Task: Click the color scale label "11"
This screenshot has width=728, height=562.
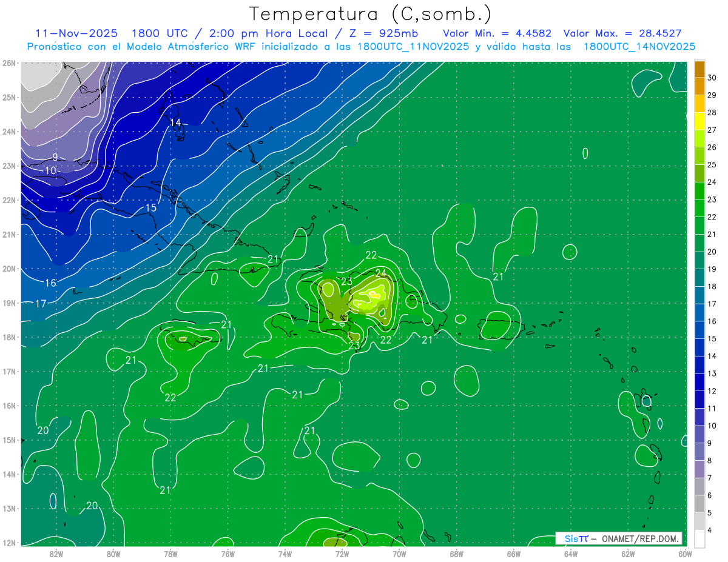Action: point(712,408)
